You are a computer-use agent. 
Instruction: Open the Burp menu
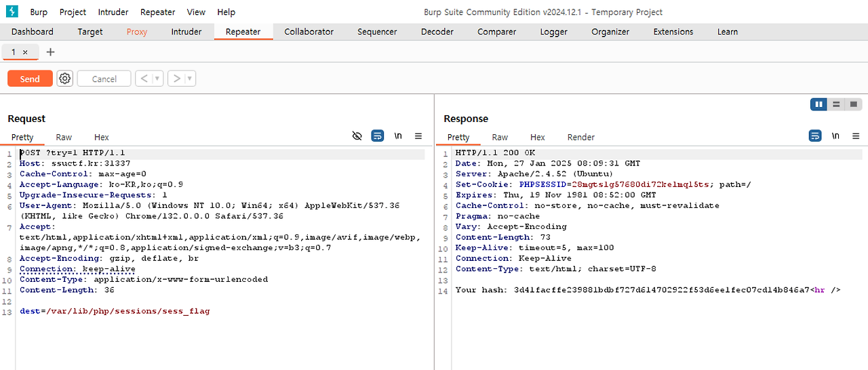(x=39, y=12)
